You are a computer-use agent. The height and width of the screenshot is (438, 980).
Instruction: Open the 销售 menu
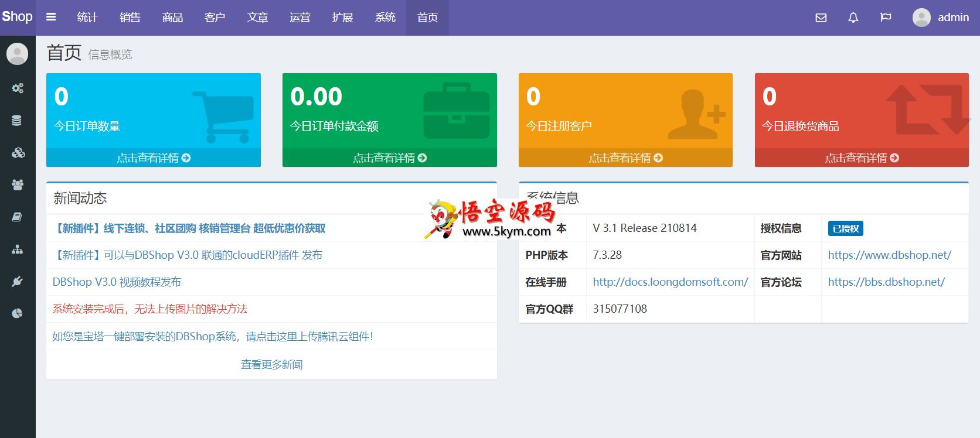click(130, 18)
